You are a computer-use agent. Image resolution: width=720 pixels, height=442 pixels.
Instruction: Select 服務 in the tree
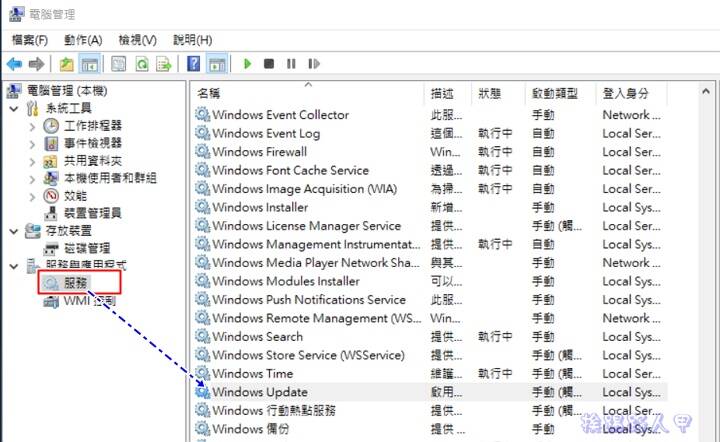(75, 283)
